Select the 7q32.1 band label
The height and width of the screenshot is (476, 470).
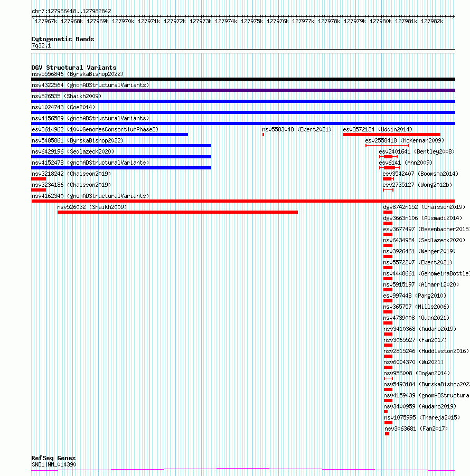pos(41,46)
